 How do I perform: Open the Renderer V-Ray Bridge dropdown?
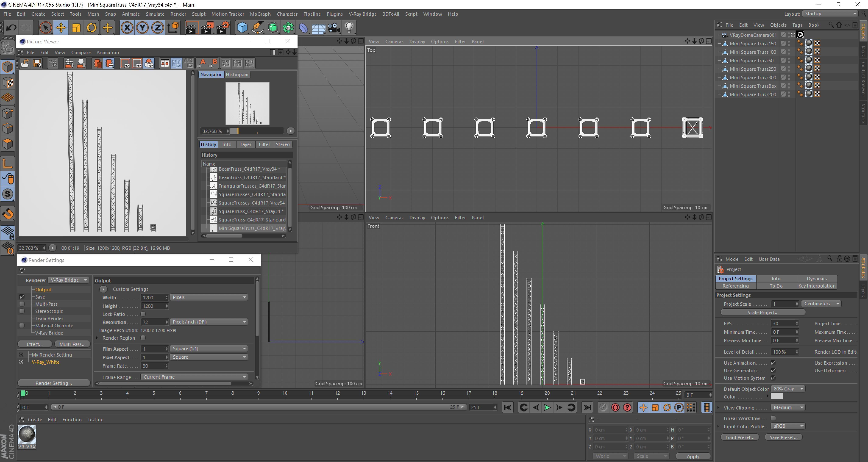coord(68,280)
